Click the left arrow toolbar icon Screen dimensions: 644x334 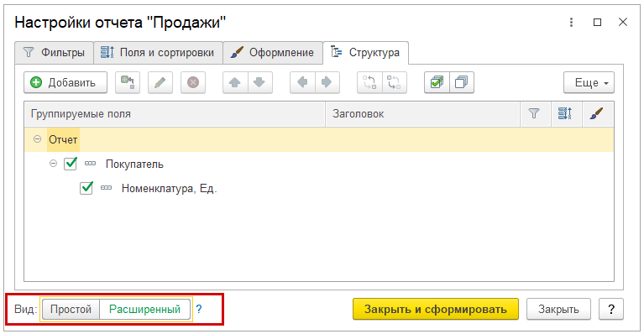tap(302, 82)
